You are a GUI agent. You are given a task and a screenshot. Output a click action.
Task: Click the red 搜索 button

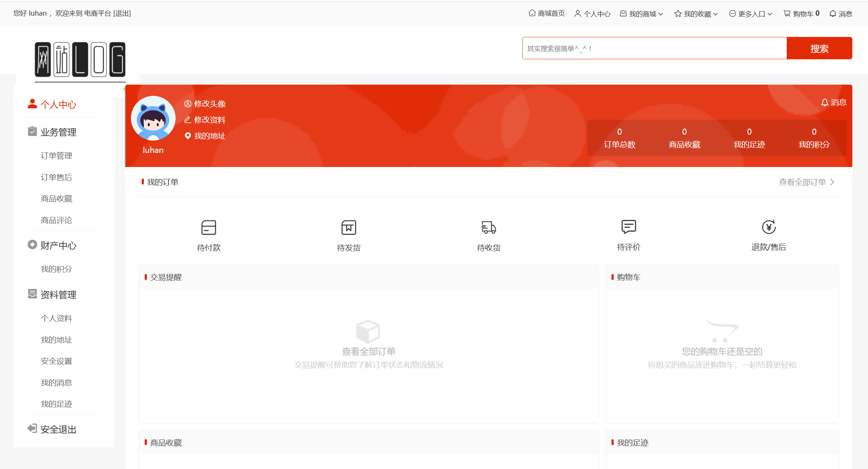[x=819, y=48]
